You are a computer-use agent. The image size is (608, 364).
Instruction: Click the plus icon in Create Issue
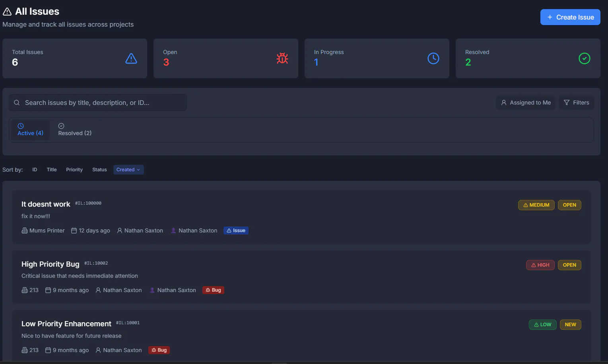(550, 17)
